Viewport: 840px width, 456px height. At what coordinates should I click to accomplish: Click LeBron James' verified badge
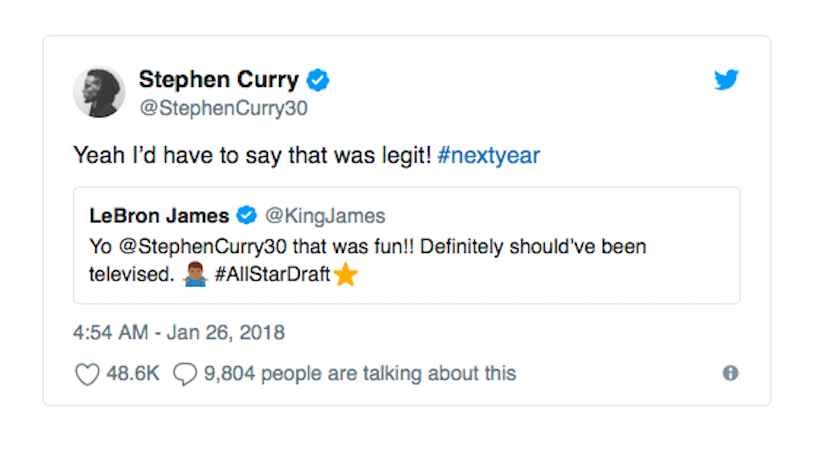click(x=246, y=216)
